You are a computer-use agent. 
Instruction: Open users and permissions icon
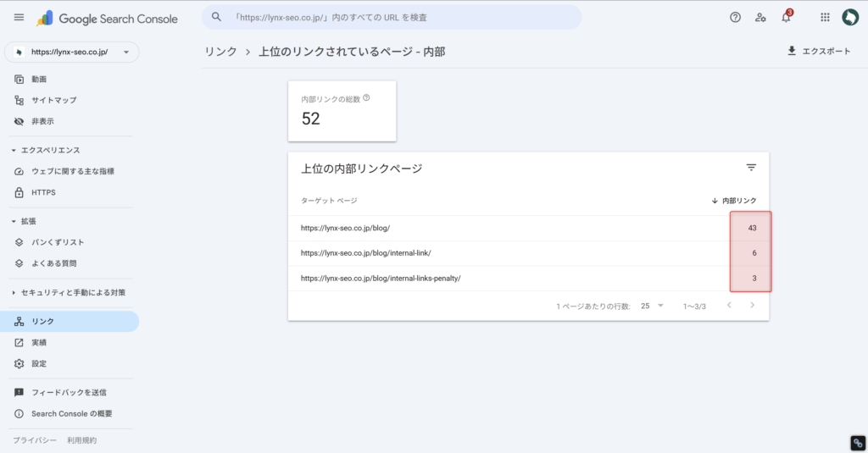tap(760, 17)
